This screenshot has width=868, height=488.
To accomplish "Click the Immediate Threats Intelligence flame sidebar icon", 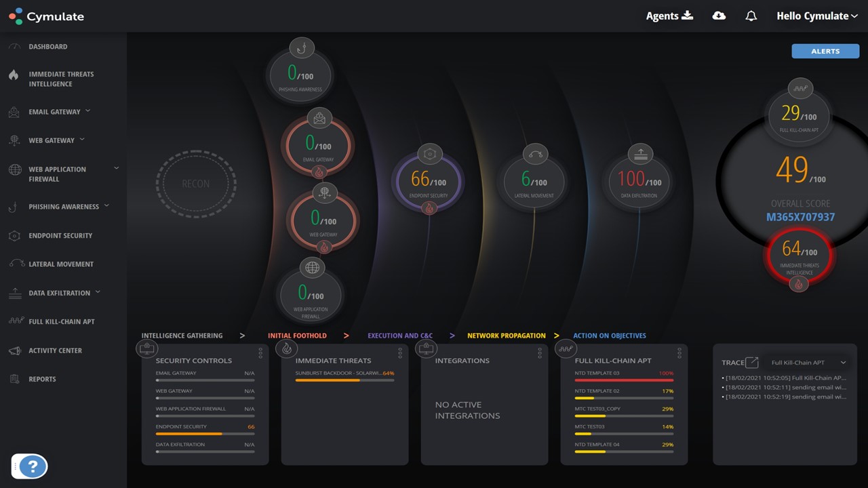I will click(14, 75).
